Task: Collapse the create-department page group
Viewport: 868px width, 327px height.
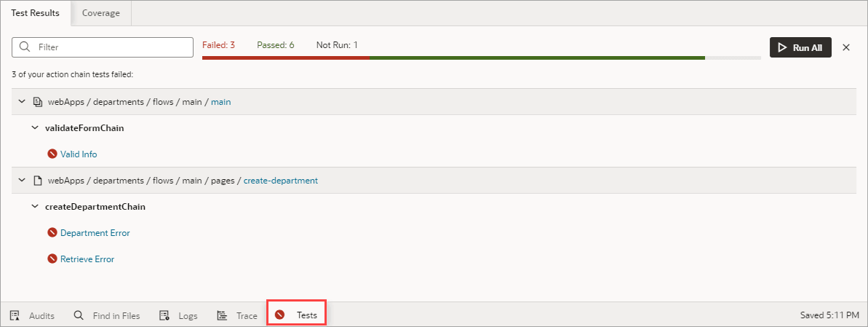Action: [x=22, y=181]
